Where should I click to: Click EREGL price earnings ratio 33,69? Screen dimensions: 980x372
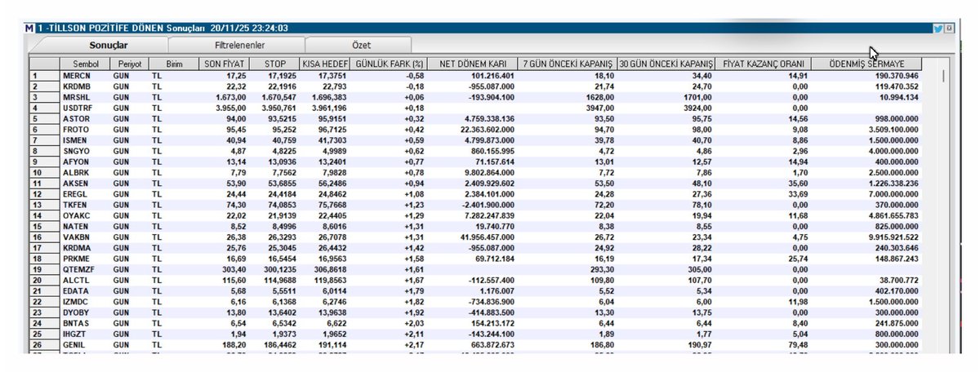click(798, 193)
